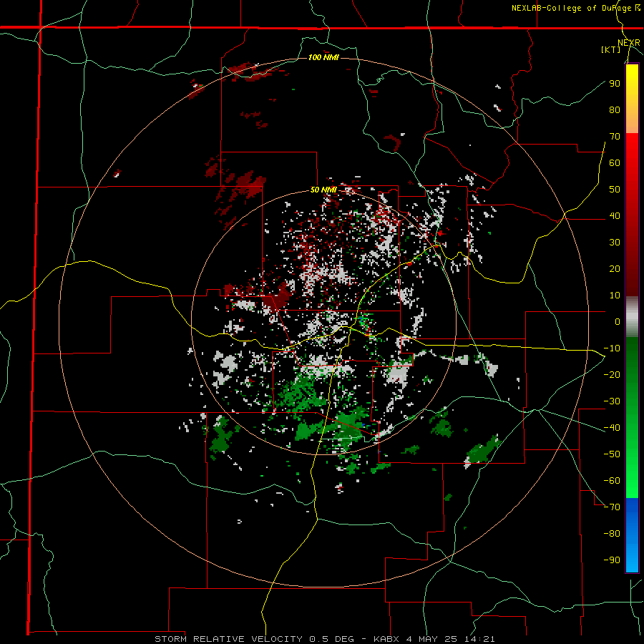The image size is (644, 644).
Task: Click the "NEXLAB-College of DuPage" header text
Action: [x=571, y=8]
